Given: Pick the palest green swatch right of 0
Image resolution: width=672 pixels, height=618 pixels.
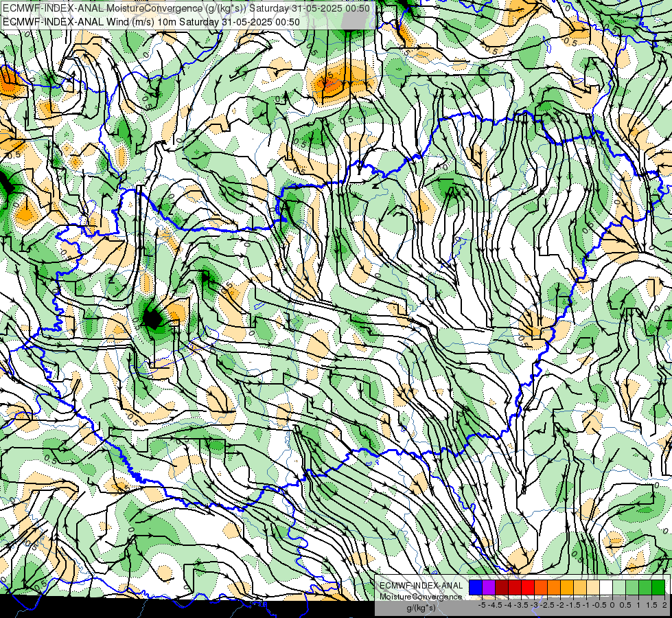Looking at the screenshot, I should (x=619, y=587).
